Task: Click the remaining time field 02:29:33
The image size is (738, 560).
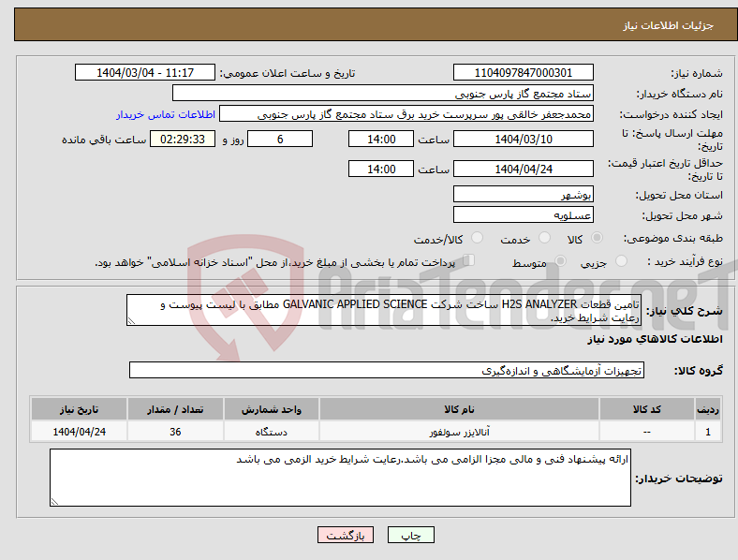Action: [183, 139]
